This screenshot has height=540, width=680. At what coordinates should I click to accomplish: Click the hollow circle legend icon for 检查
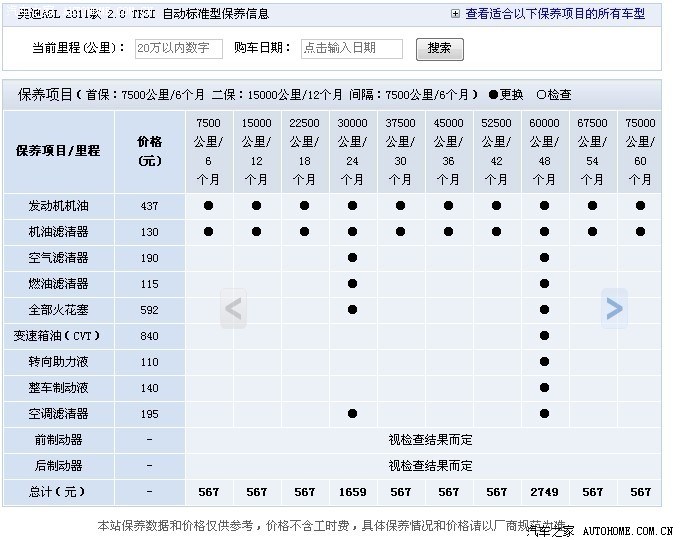(x=541, y=95)
